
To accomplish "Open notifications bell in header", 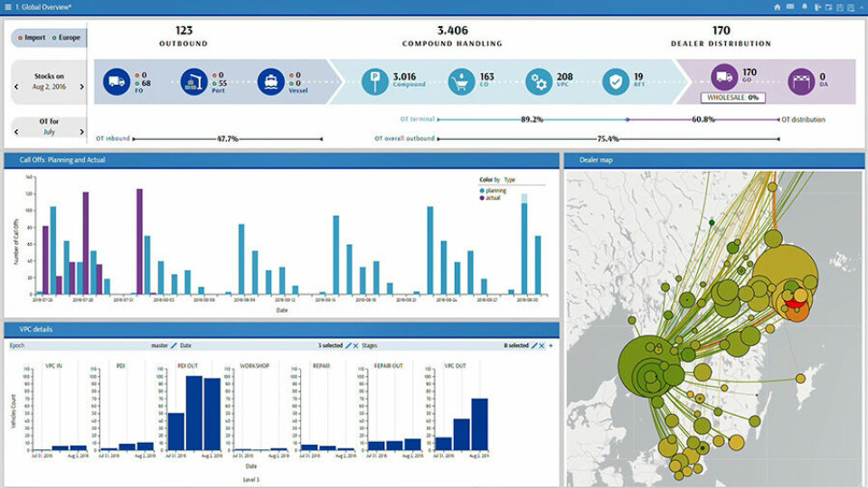I will point(803,7).
